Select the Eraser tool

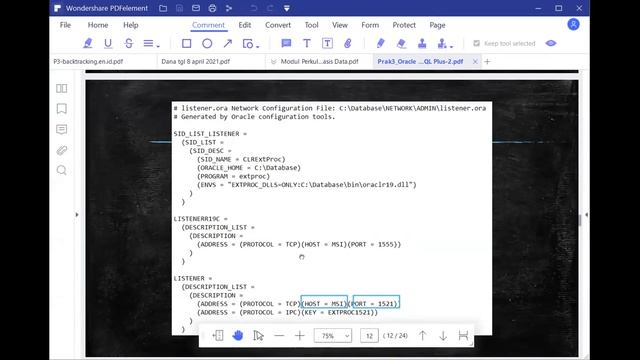pyautogui.click(x=401, y=43)
